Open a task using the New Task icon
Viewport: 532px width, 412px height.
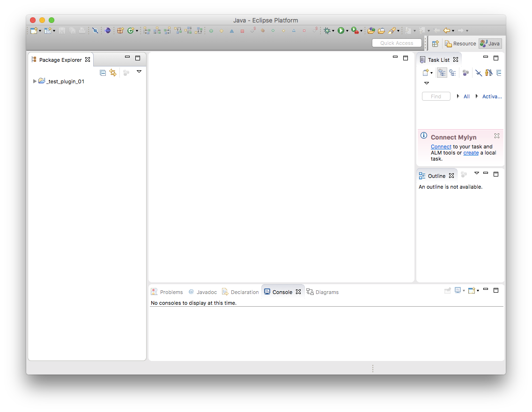(425, 73)
